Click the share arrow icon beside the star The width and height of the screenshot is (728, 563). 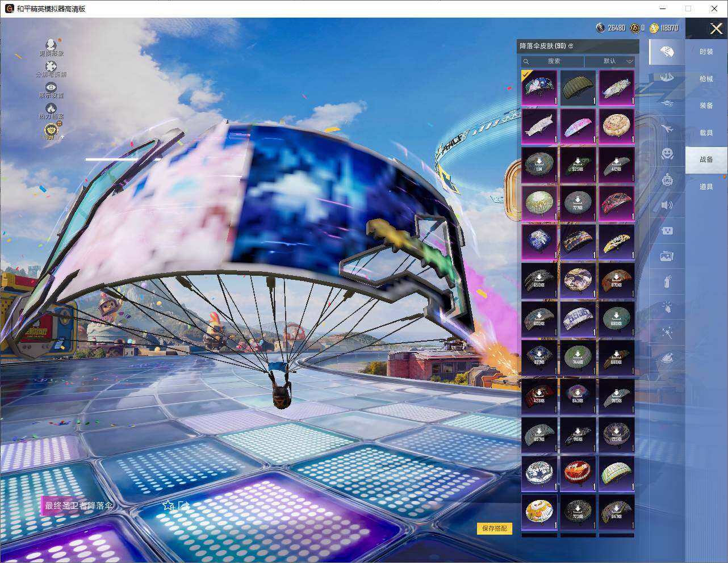(x=183, y=505)
